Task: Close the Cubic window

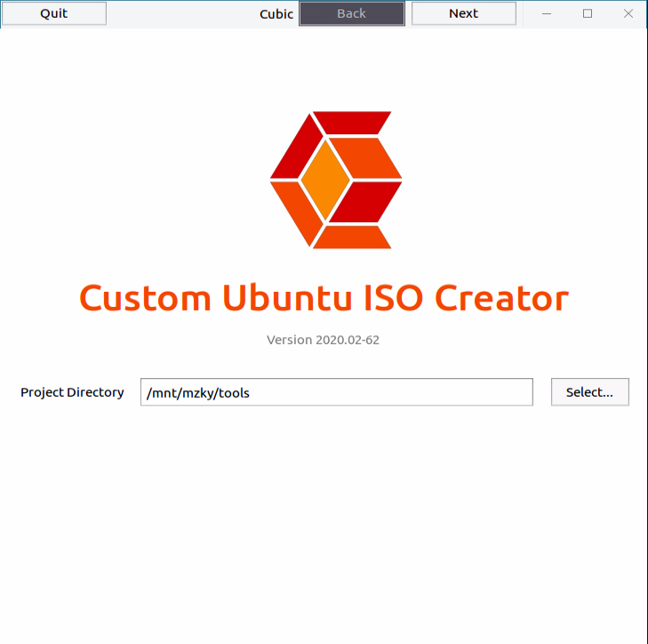Action: coord(628,13)
